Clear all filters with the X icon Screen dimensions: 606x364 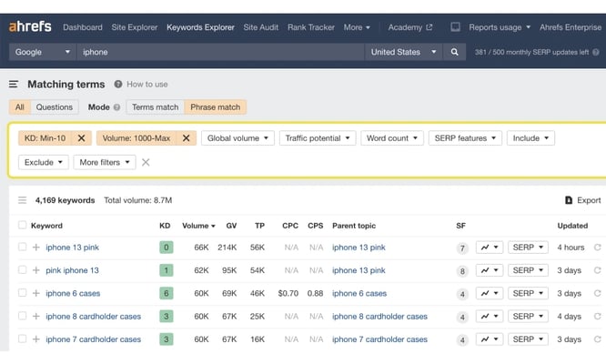146,163
